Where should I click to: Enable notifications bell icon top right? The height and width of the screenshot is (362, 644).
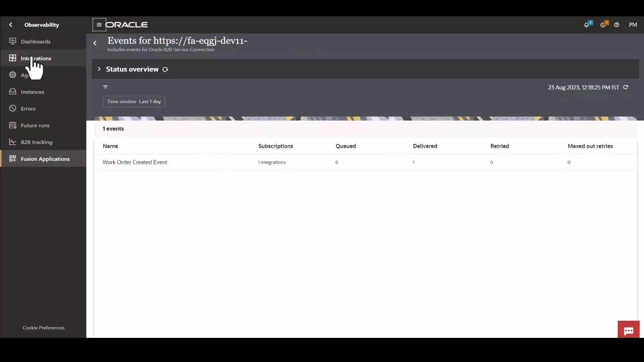(587, 25)
